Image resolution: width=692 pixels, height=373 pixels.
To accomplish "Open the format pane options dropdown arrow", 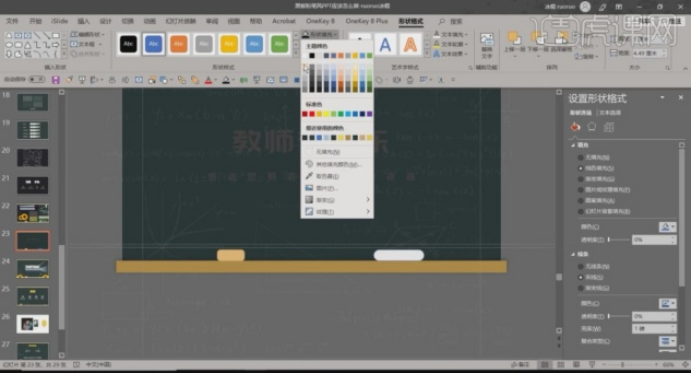I will pos(662,97).
